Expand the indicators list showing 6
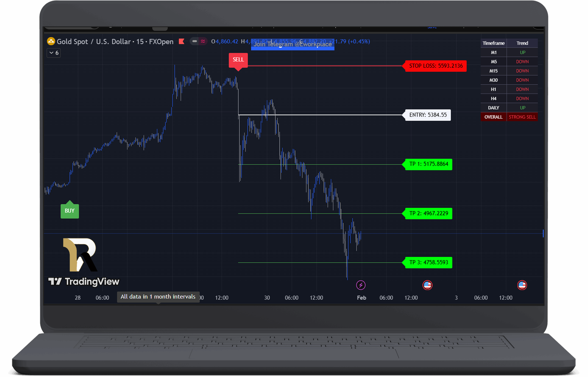The width and height of the screenshot is (588, 377). pos(53,53)
